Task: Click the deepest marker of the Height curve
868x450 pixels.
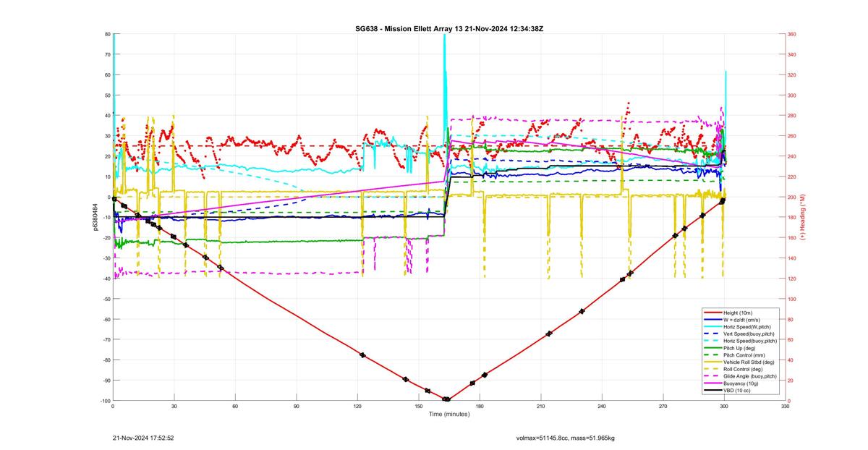Action: pos(446,399)
